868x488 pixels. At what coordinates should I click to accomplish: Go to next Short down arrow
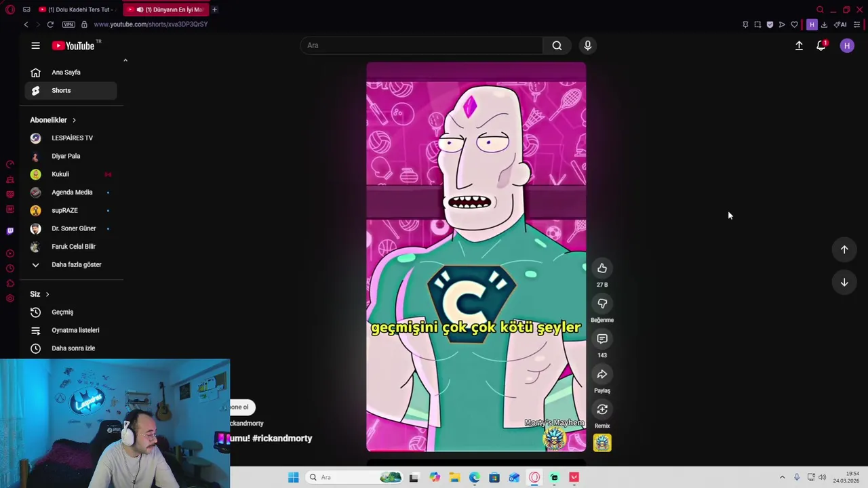[x=844, y=282]
